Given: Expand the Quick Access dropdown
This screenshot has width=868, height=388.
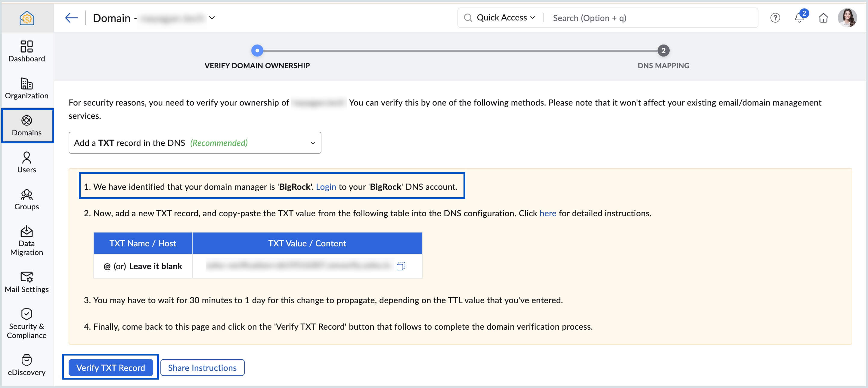Looking at the screenshot, I should click(x=533, y=17).
